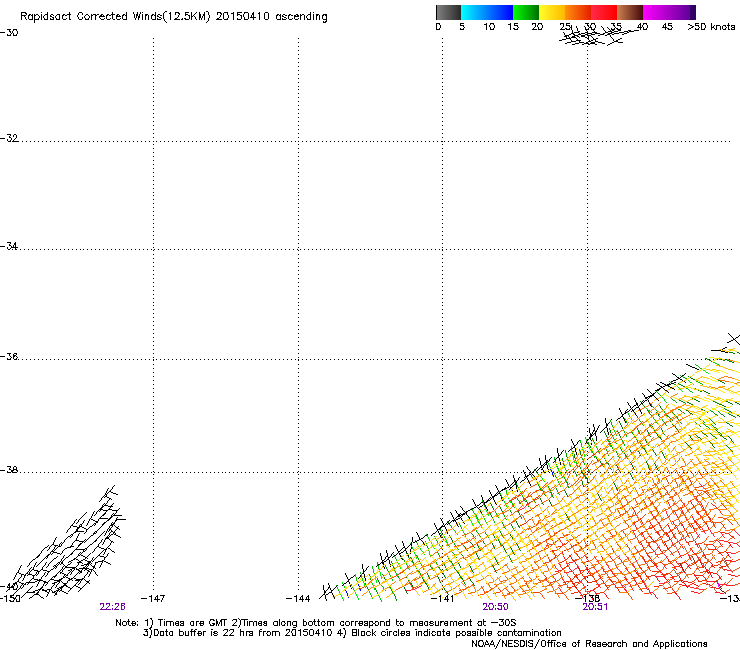The height and width of the screenshot is (650, 740).
Task: Click the legend tick label '45'
Action: tap(667, 27)
